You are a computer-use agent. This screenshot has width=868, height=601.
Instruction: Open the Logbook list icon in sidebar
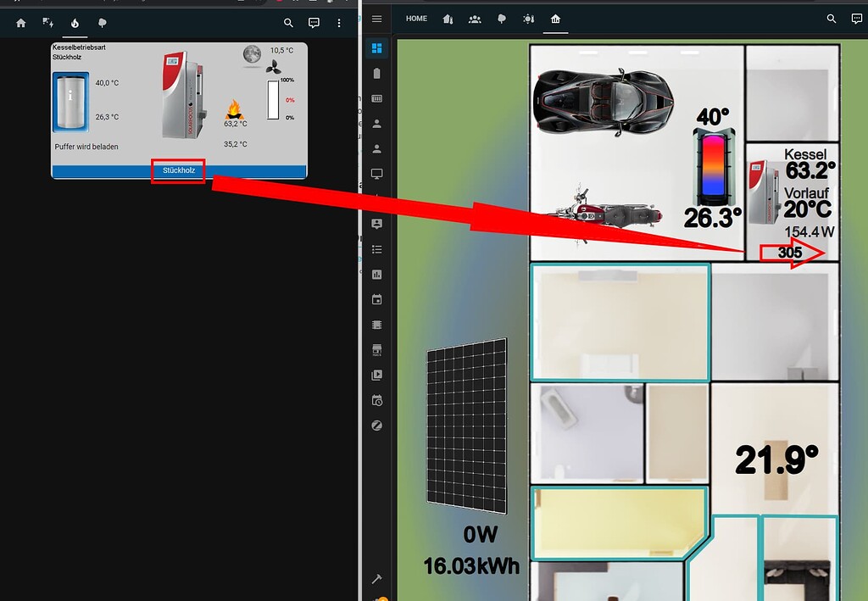click(x=377, y=249)
